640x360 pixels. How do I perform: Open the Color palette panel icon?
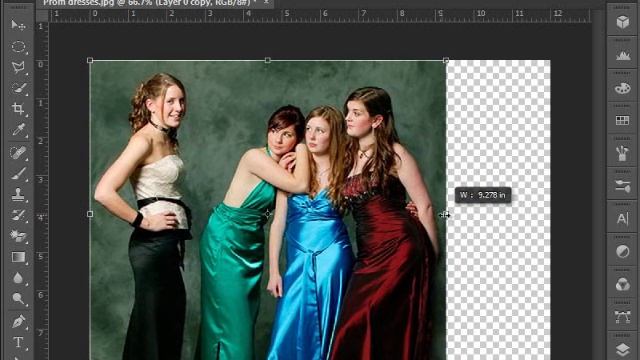[x=622, y=88]
